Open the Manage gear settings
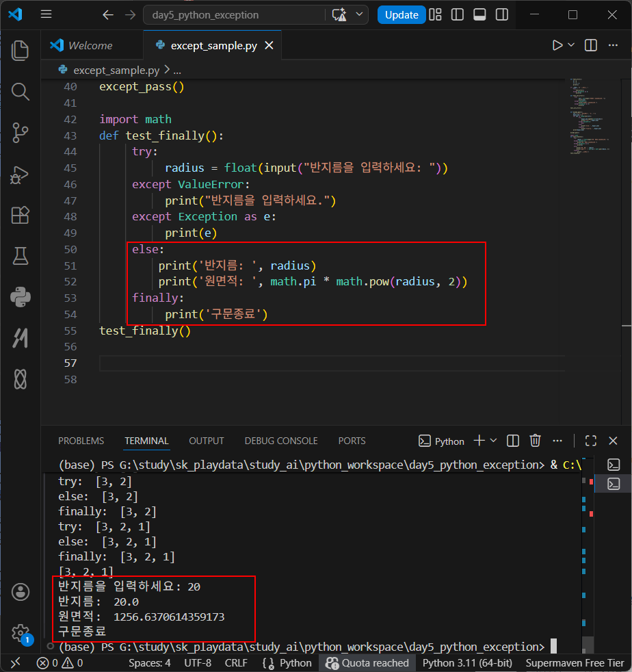Viewport: 632px width, 672px height. (x=20, y=633)
